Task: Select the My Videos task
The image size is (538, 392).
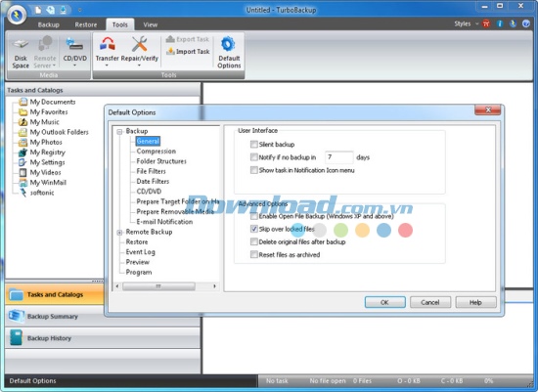Action: click(x=40, y=172)
